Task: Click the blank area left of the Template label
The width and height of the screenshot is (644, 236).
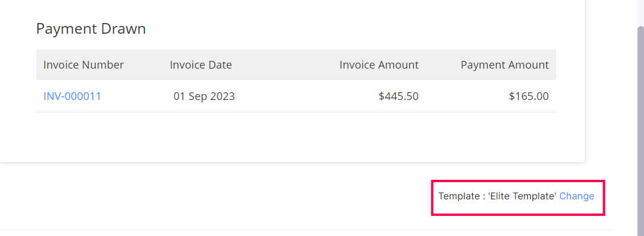Action: [213, 196]
